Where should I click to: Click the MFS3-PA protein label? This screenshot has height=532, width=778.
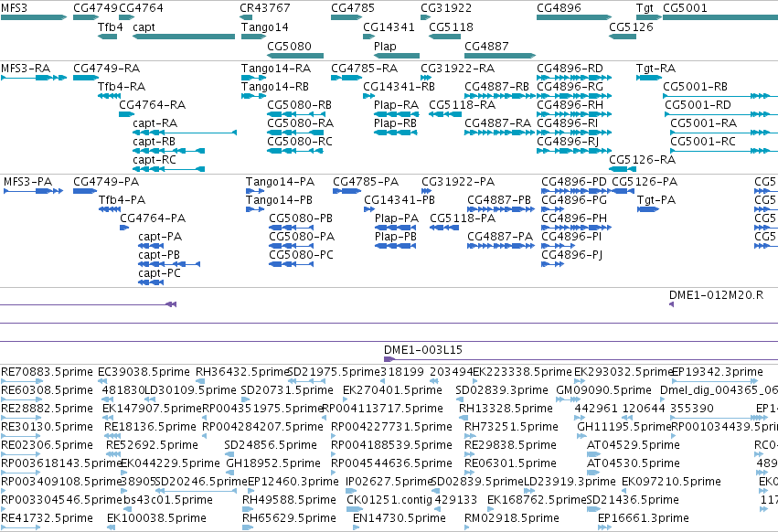tap(27, 182)
